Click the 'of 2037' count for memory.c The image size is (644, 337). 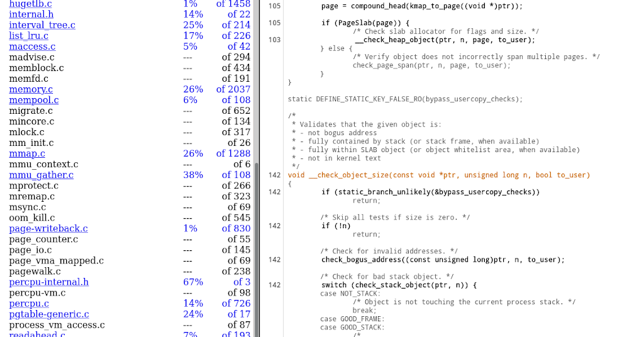233,89
